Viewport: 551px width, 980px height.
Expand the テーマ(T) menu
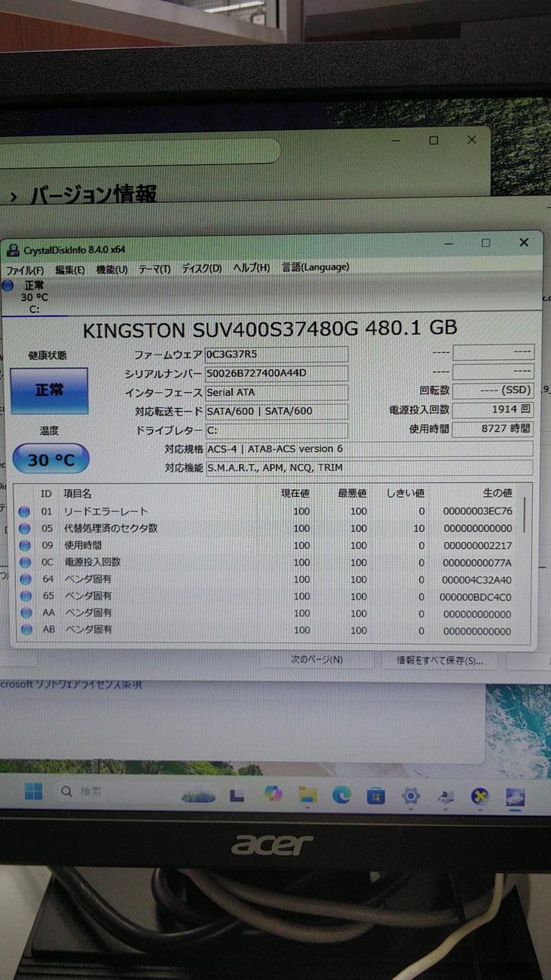pyautogui.click(x=155, y=269)
